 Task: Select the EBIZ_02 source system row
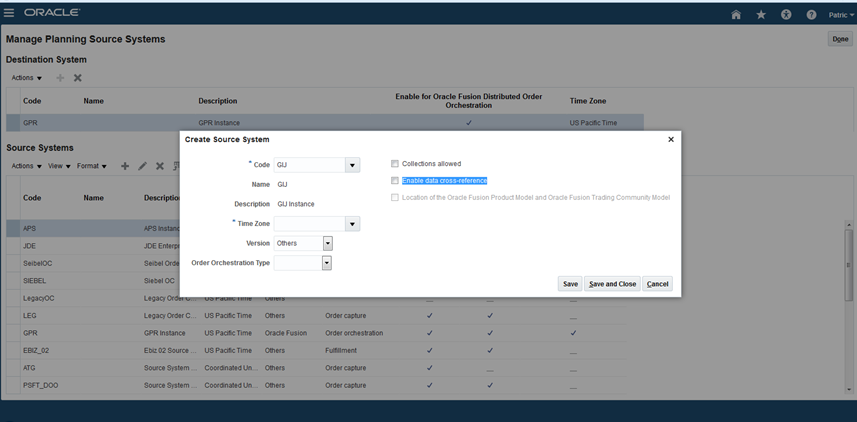(316, 350)
